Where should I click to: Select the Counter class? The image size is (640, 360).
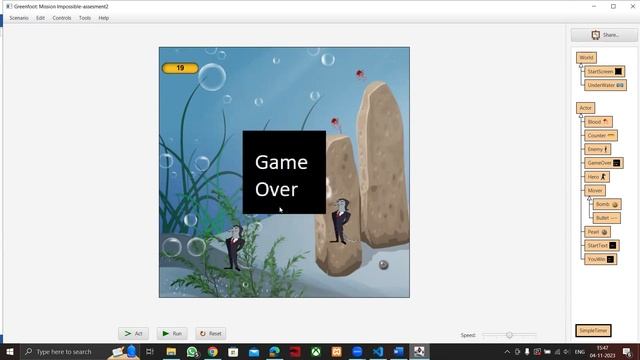601,136
